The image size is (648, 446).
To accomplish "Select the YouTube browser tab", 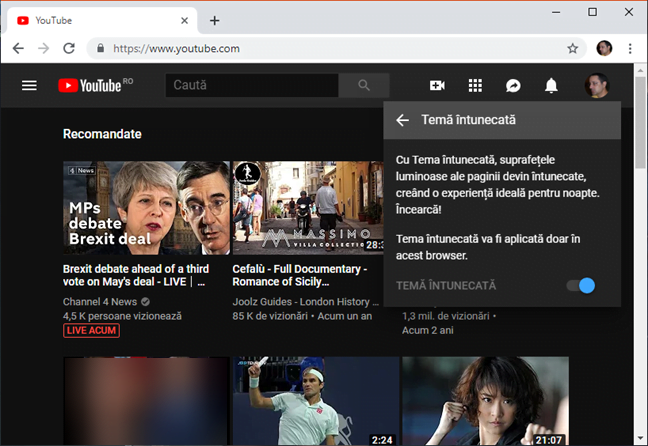I will pyautogui.click(x=102, y=20).
